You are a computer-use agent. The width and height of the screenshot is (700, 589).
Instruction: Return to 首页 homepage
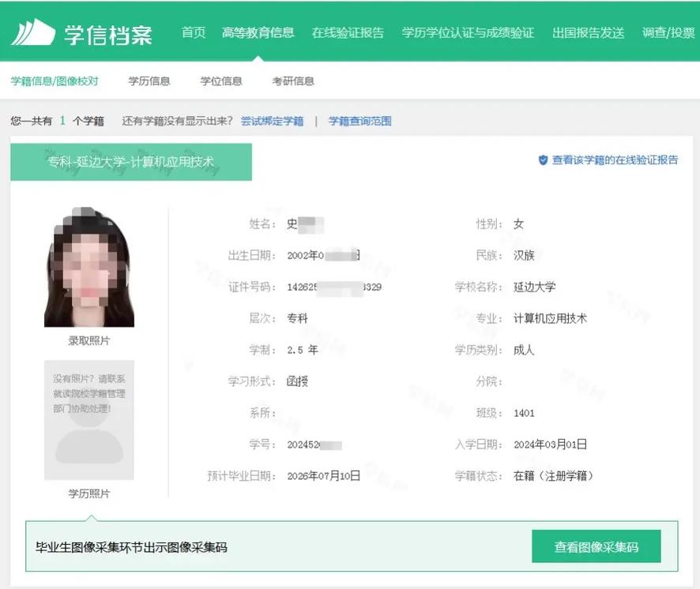(192, 32)
